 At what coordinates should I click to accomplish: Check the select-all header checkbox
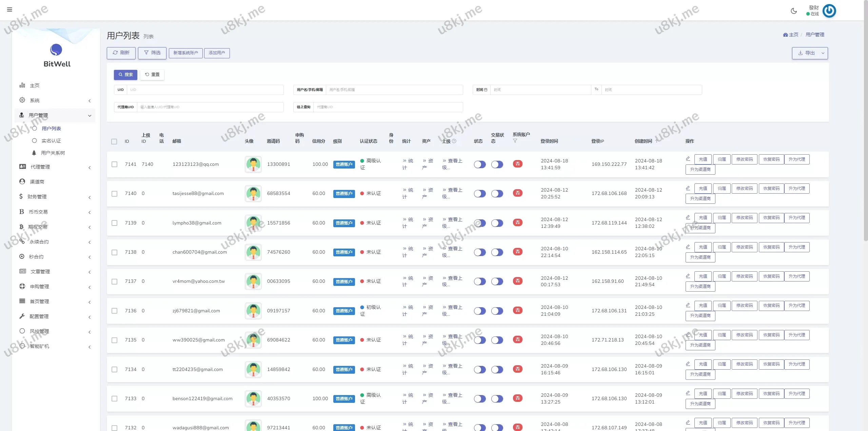point(114,141)
